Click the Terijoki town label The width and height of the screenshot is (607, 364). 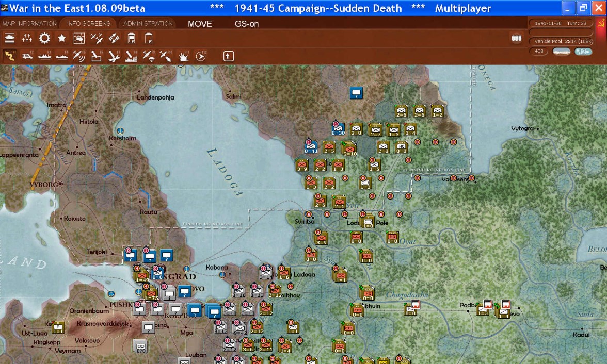(97, 252)
